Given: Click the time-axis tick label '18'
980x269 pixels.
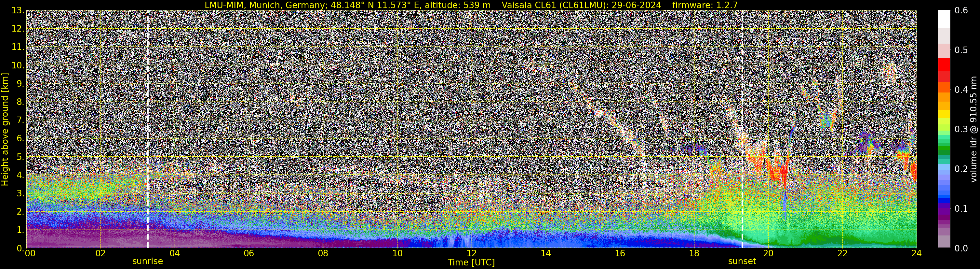Looking at the screenshot, I should [694, 253].
